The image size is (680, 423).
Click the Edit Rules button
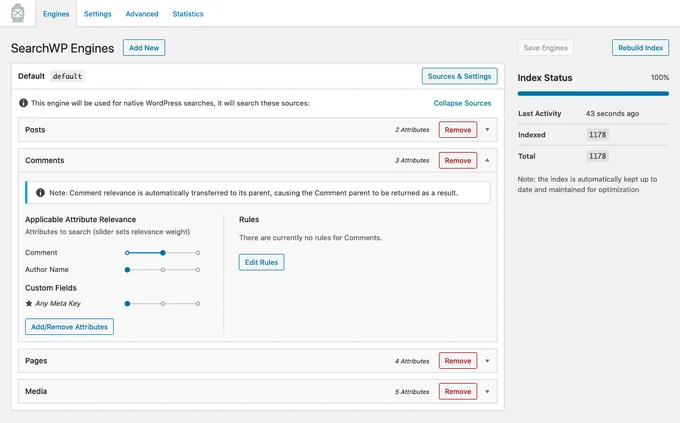[262, 262]
